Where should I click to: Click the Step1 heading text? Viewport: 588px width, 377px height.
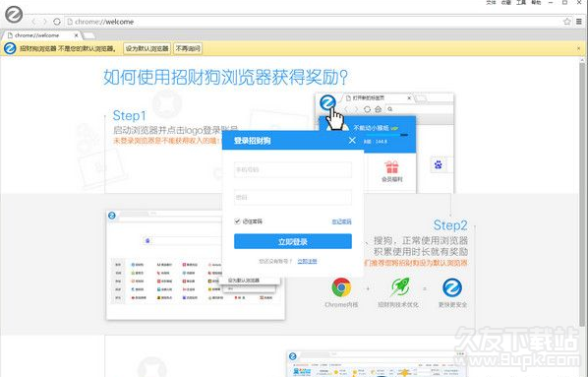pos(129,115)
